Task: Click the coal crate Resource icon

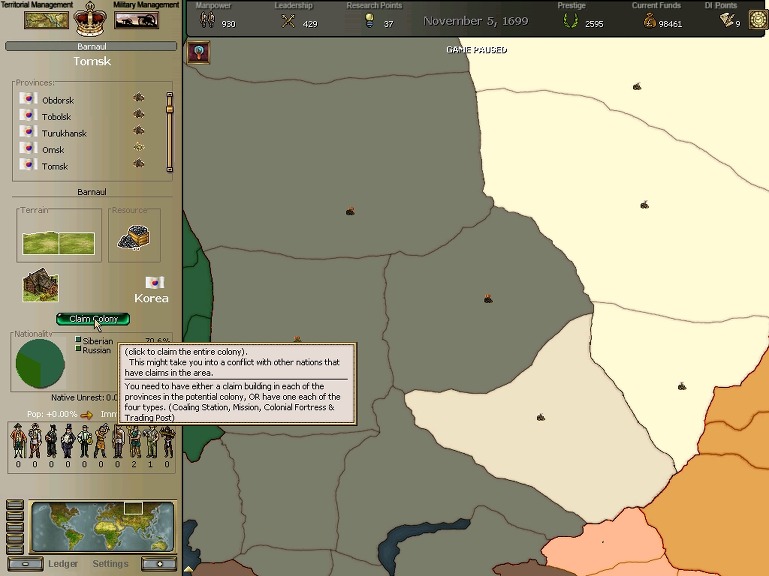Action: [x=134, y=238]
